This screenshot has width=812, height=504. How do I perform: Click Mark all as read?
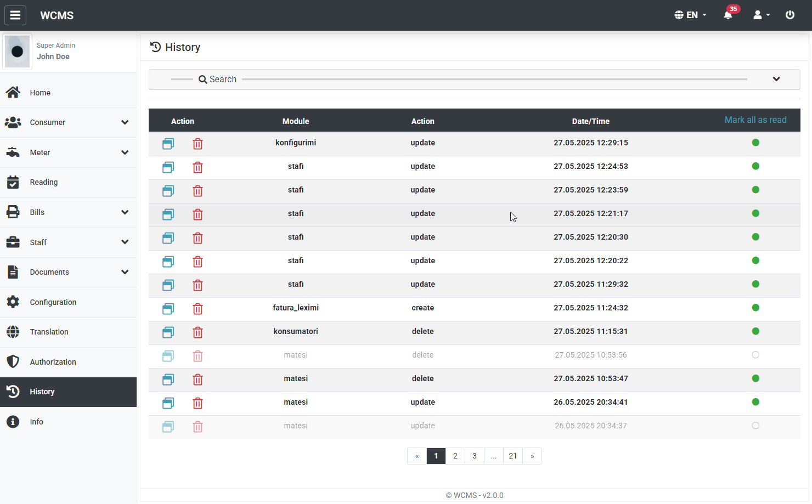(x=755, y=120)
